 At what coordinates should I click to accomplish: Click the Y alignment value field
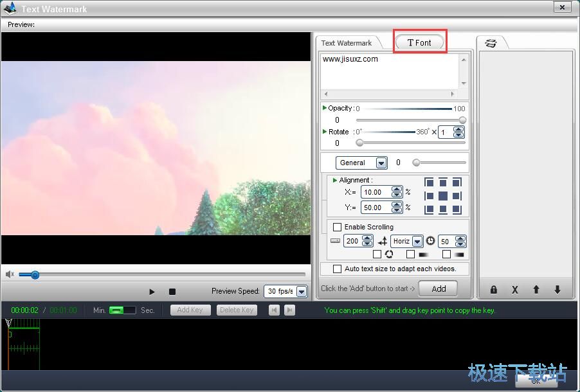376,208
